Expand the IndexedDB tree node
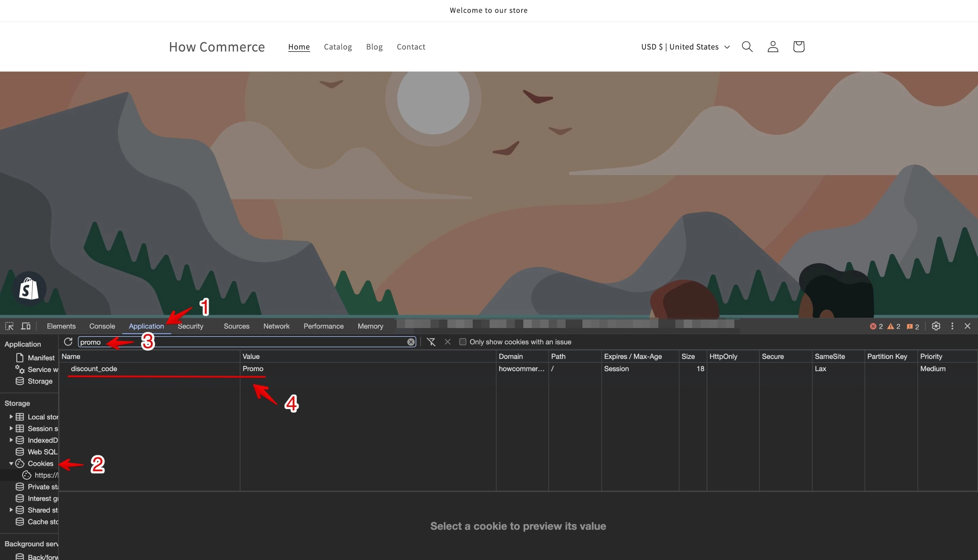Image resolution: width=978 pixels, height=560 pixels. coord(11,440)
